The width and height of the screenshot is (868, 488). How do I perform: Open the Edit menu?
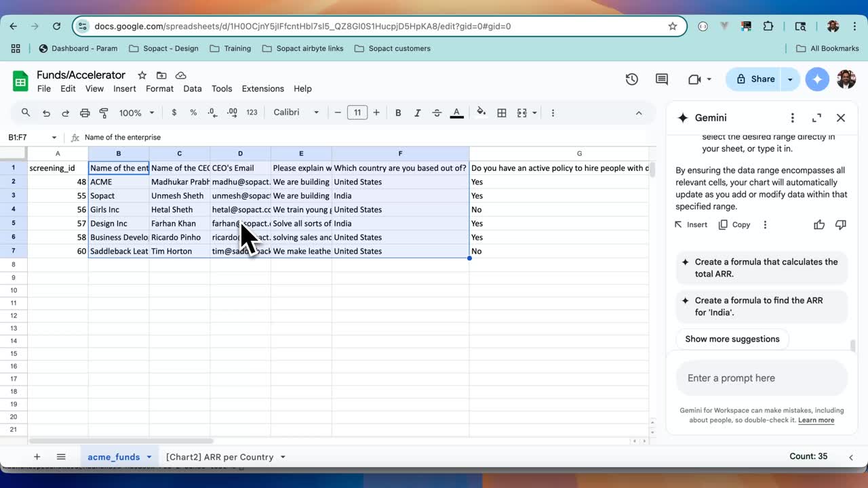[x=68, y=89]
